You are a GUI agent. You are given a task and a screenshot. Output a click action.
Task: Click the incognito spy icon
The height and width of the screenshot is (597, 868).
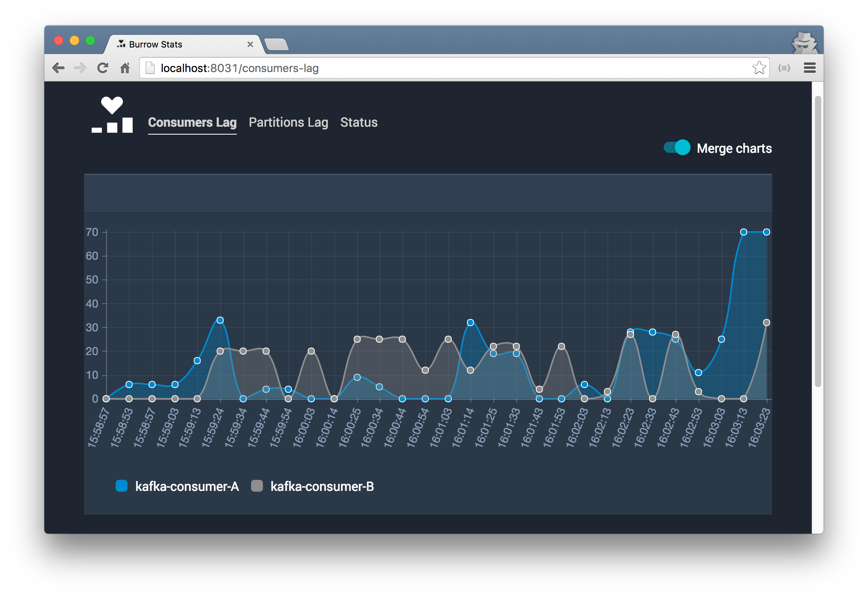(804, 43)
